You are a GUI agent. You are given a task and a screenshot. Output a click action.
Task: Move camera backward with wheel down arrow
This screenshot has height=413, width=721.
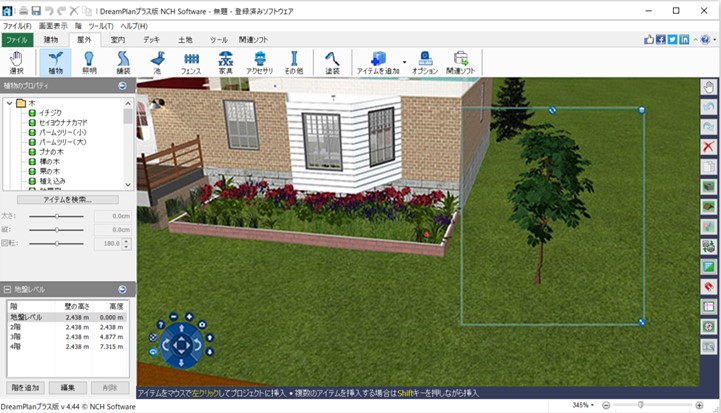click(x=182, y=362)
